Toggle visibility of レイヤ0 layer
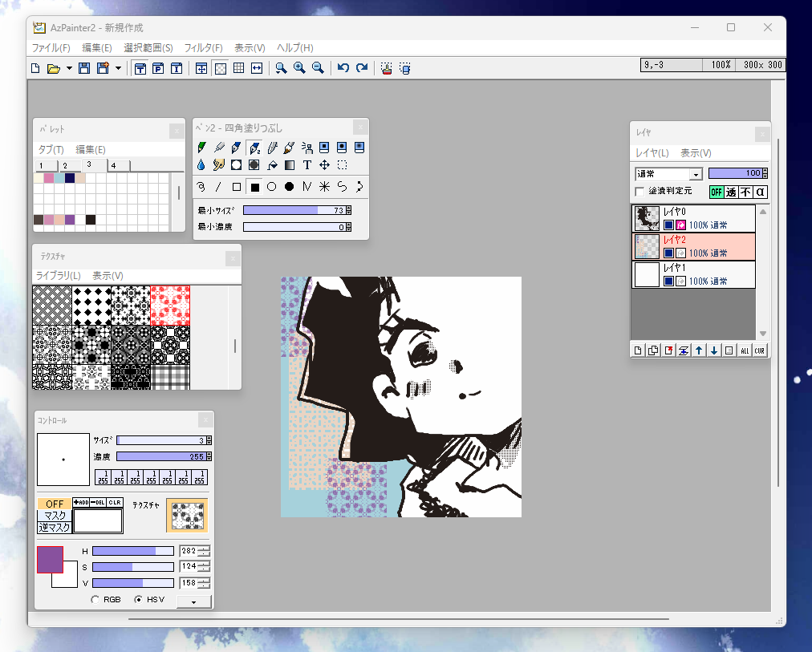 point(668,225)
